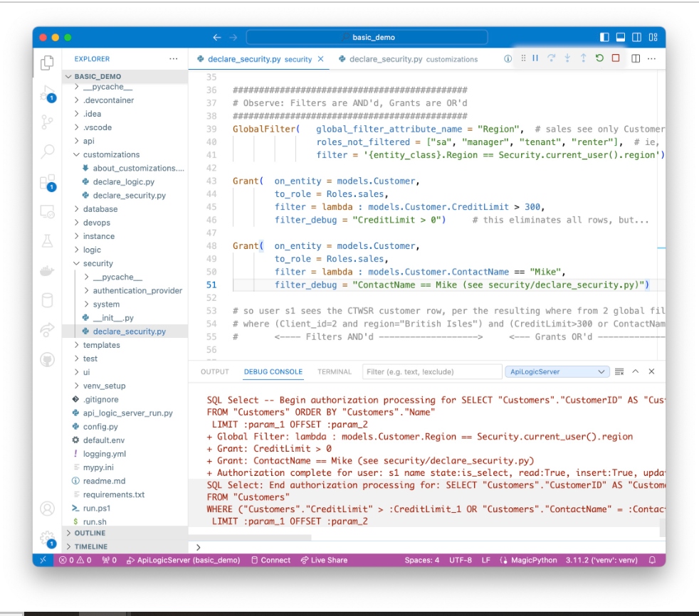The image size is (699, 616).
Task: Toggle the primary side bar layout
Action: coord(605,37)
